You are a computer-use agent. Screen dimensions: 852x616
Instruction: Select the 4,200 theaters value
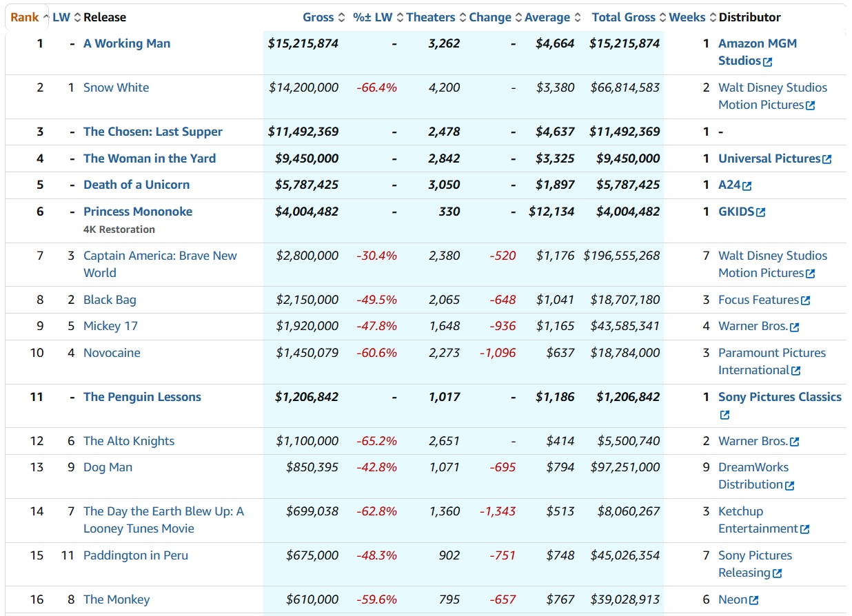445,88
